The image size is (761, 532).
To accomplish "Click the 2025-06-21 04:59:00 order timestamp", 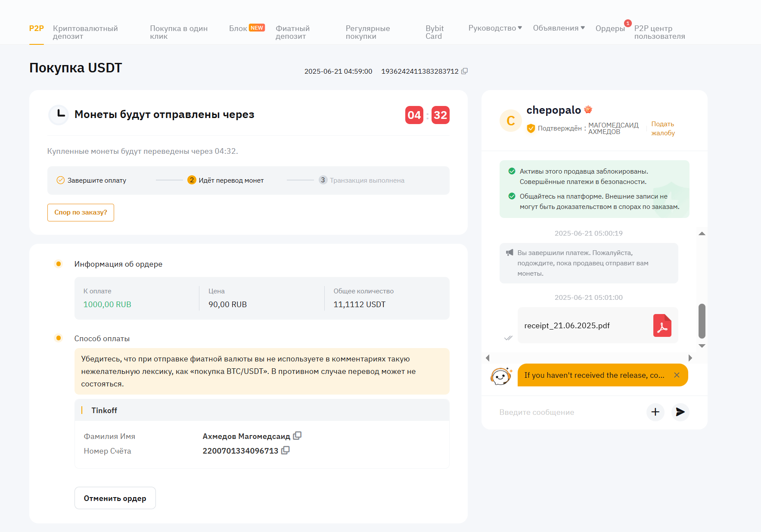I will point(339,72).
